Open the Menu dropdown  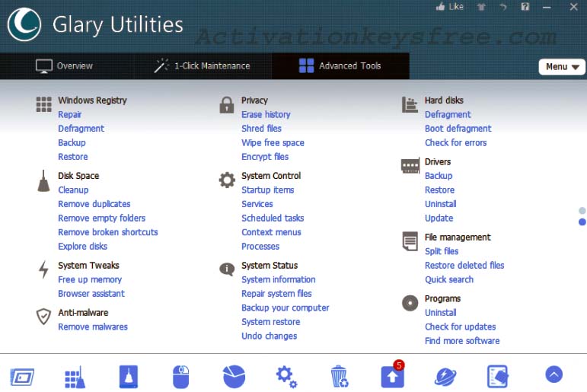point(562,67)
